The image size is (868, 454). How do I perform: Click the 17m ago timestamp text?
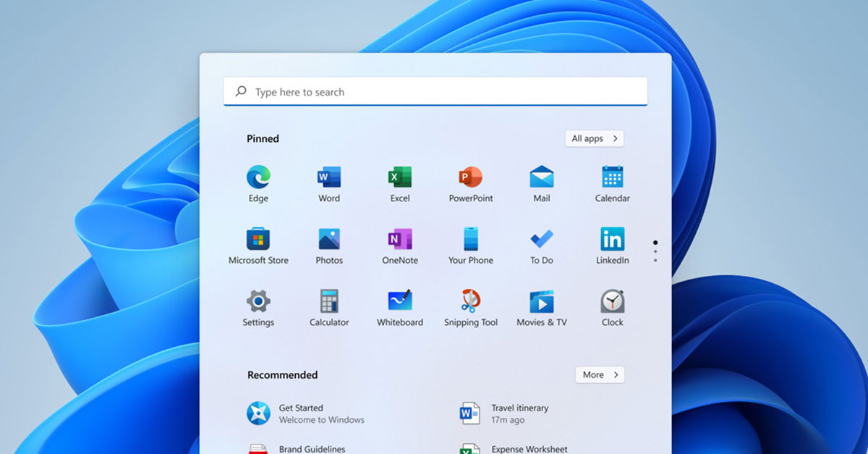click(508, 420)
